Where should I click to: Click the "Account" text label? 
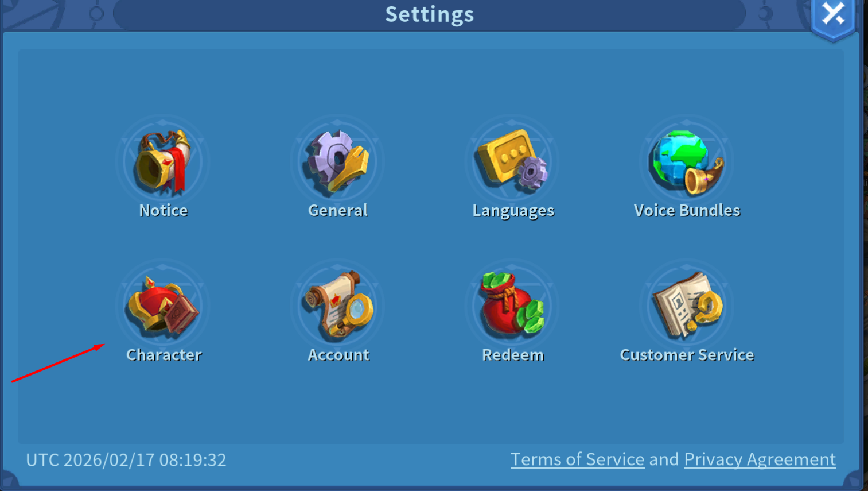pyautogui.click(x=338, y=355)
